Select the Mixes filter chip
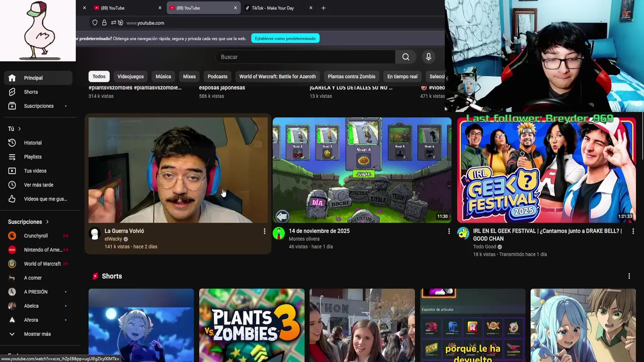This screenshot has height=362, width=644. click(x=189, y=76)
